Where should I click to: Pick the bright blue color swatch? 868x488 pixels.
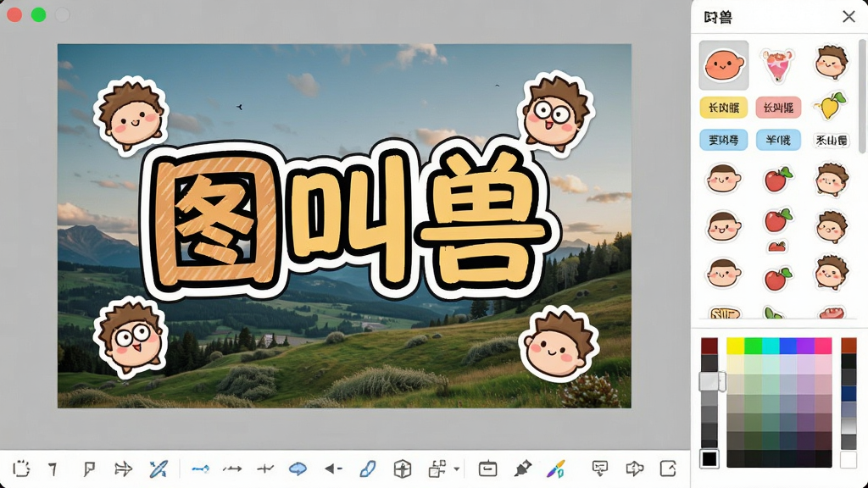click(787, 346)
